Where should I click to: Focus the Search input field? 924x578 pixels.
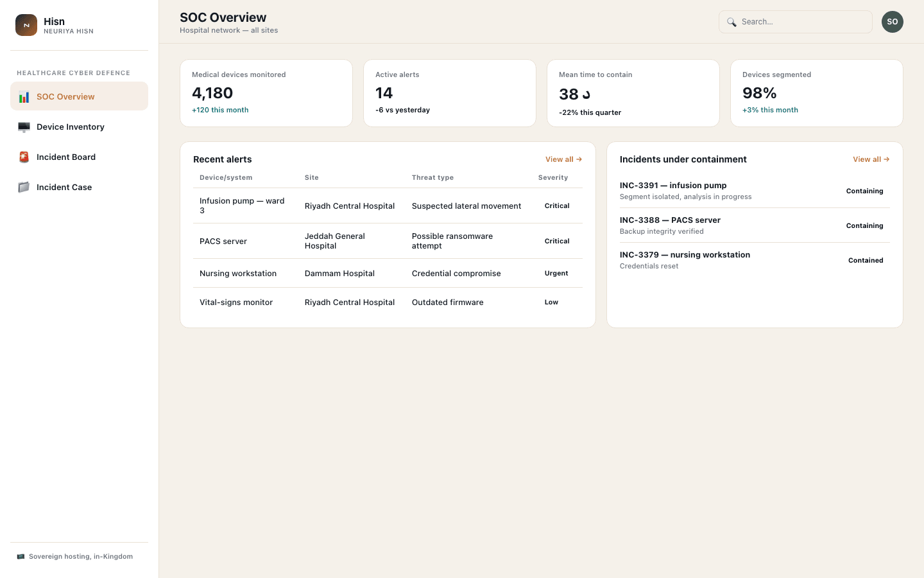coord(796,22)
